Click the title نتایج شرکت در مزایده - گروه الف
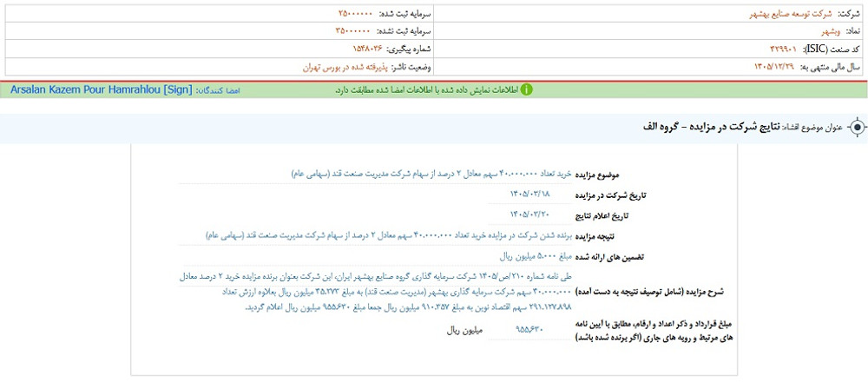Viewport: 868px width, 389px height. pos(711,128)
